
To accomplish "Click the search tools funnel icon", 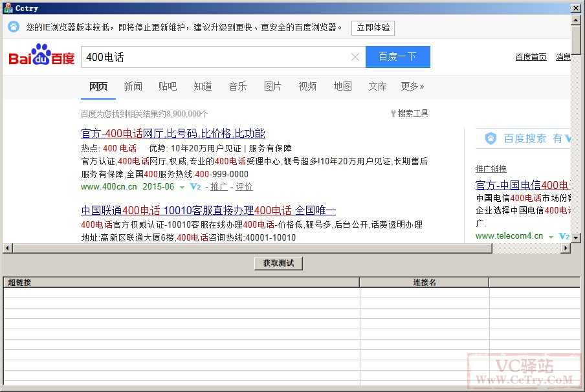I will [x=393, y=113].
